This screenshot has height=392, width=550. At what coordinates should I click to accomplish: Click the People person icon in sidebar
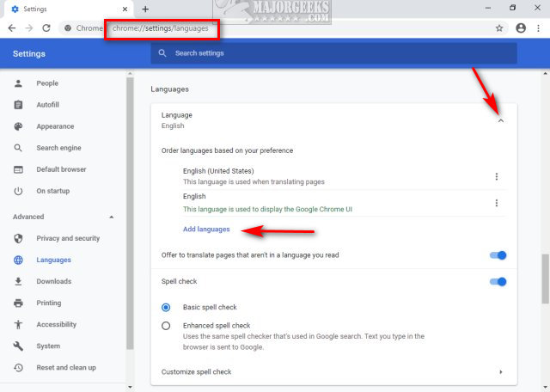tap(18, 83)
